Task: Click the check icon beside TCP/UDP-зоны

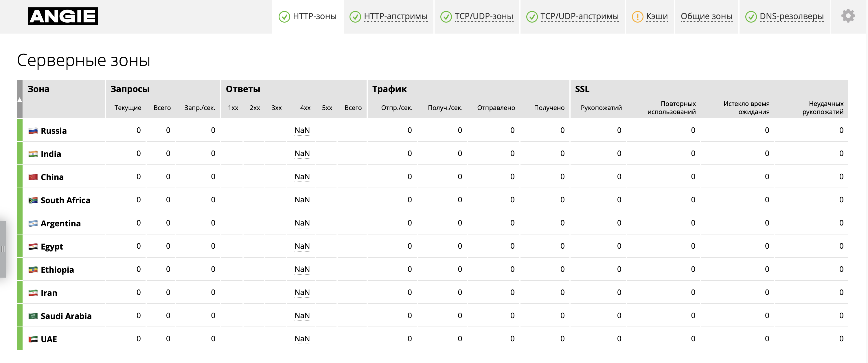Action: point(446,16)
